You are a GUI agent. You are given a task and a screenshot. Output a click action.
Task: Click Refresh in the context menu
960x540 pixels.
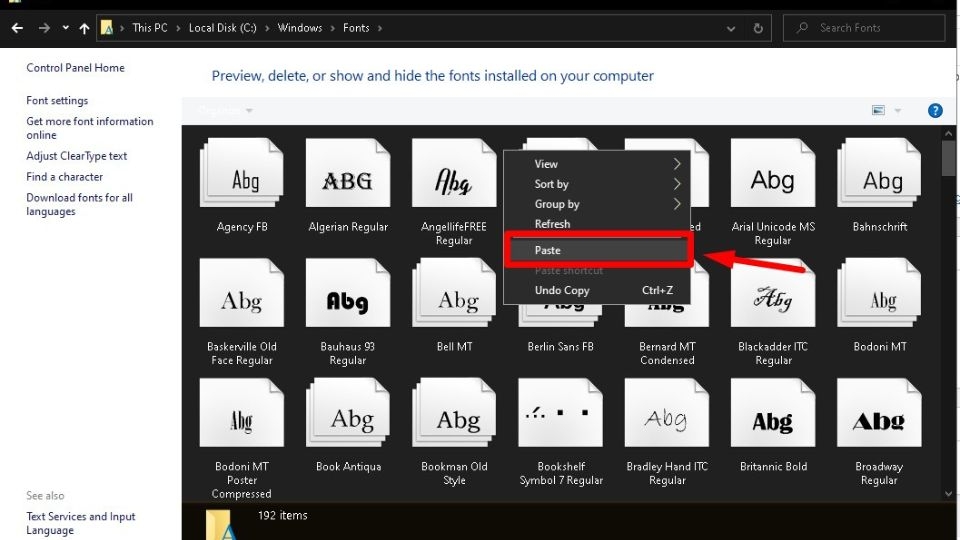pos(597,224)
